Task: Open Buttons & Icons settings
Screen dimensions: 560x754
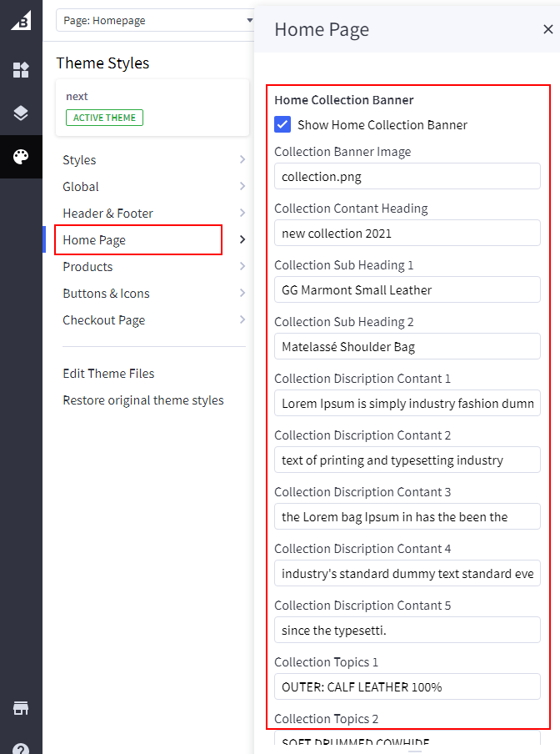Action: coord(104,294)
